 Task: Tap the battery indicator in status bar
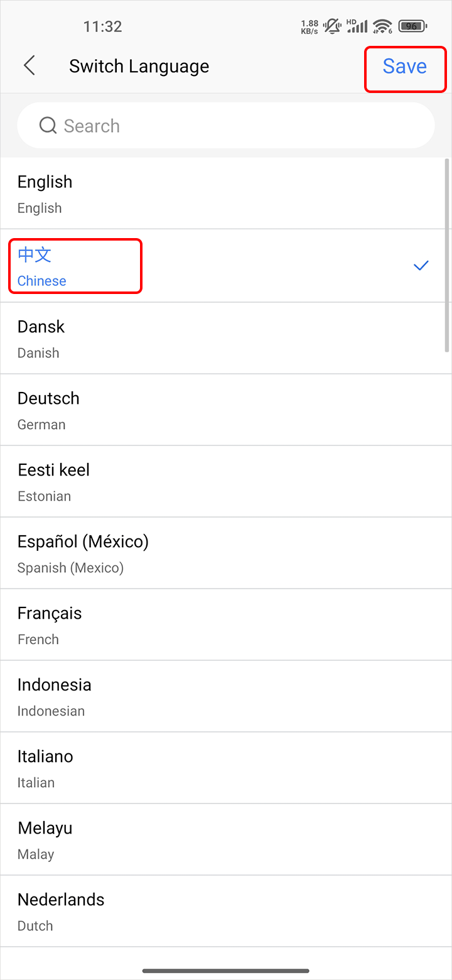pyautogui.click(x=413, y=26)
